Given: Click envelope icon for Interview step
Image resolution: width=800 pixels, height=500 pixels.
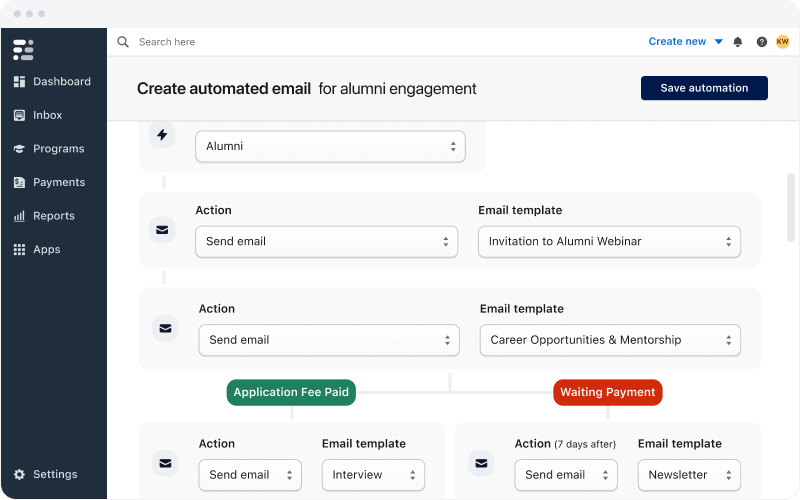Looking at the screenshot, I should [165, 463].
